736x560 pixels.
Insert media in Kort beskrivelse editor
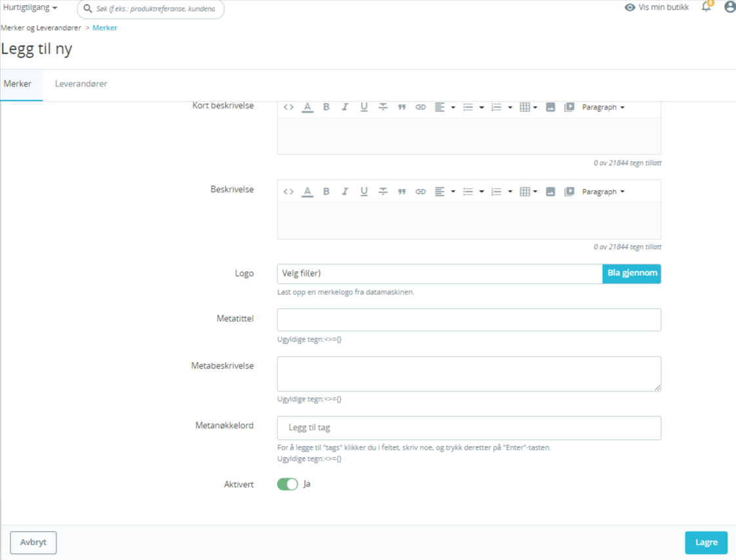(569, 107)
